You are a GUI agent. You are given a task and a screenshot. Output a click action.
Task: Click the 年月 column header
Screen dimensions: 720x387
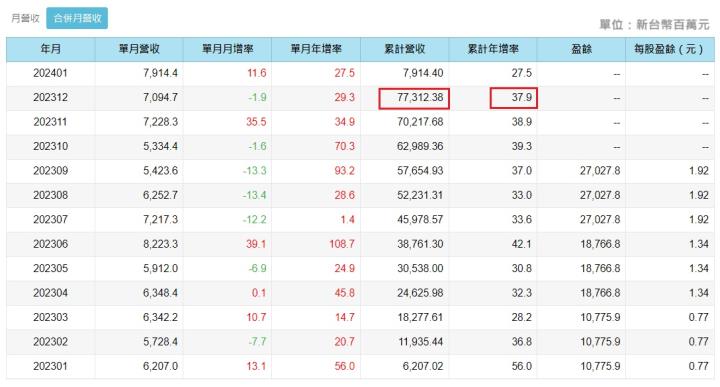(51, 49)
